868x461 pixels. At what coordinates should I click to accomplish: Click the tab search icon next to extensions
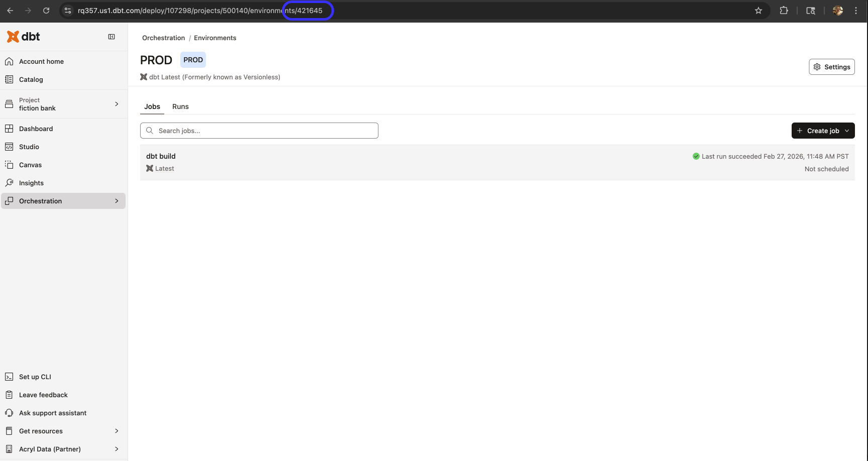tap(811, 11)
